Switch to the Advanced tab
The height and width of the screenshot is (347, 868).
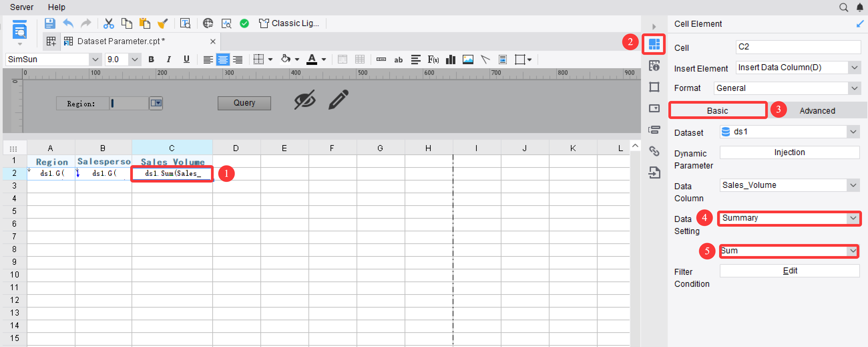point(817,110)
